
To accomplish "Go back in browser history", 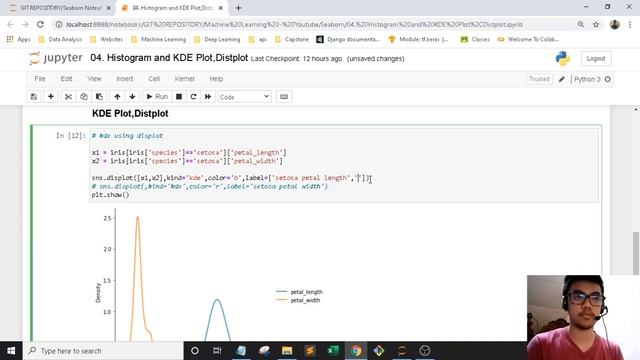I will click(x=11, y=24).
